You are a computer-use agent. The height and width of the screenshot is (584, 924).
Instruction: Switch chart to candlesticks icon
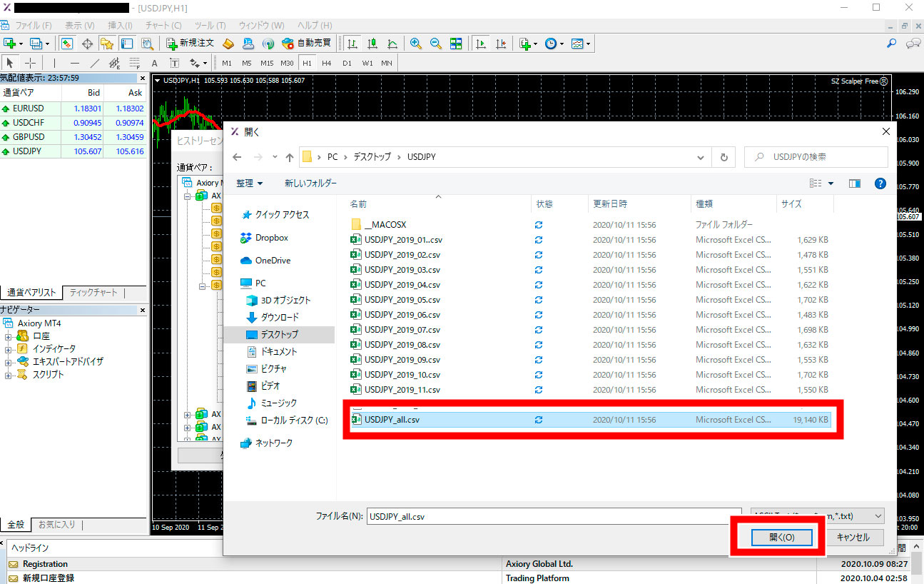[x=372, y=44]
